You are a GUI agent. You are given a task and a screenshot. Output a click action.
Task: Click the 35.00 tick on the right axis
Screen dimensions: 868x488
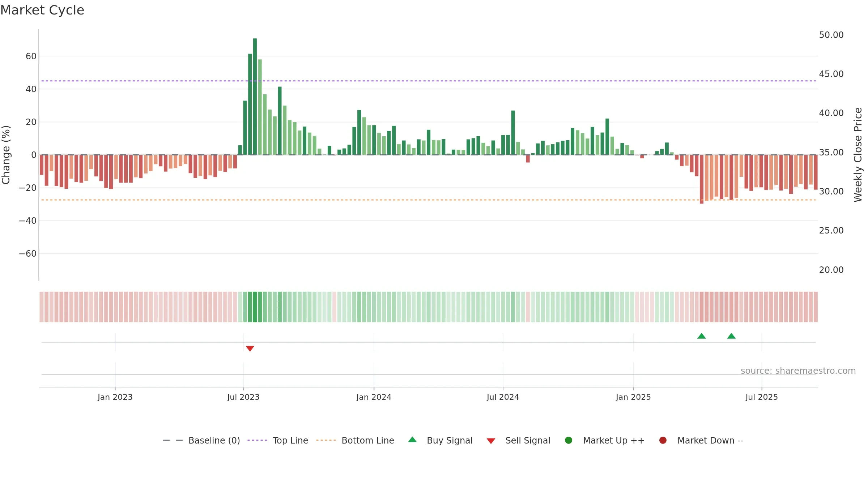click(831, 152)
